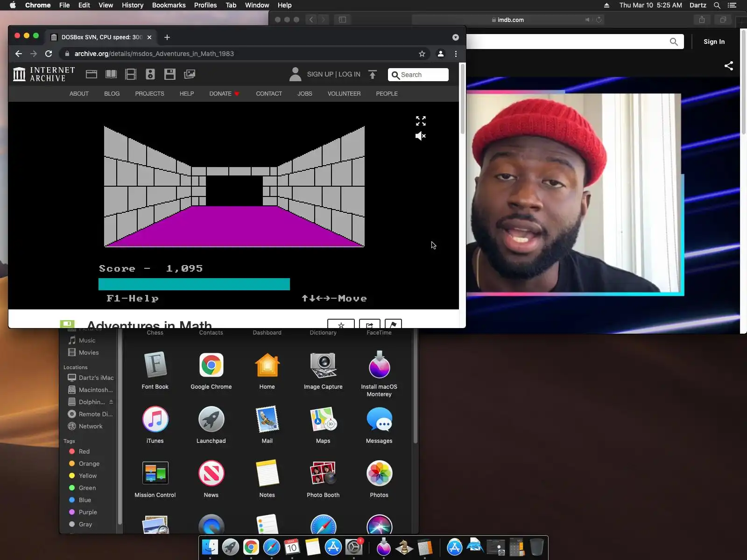Viewport: 747px width, 560px height.
Task: Open the Internet Archive software floppy icon
Action: (x=170, y=74)
